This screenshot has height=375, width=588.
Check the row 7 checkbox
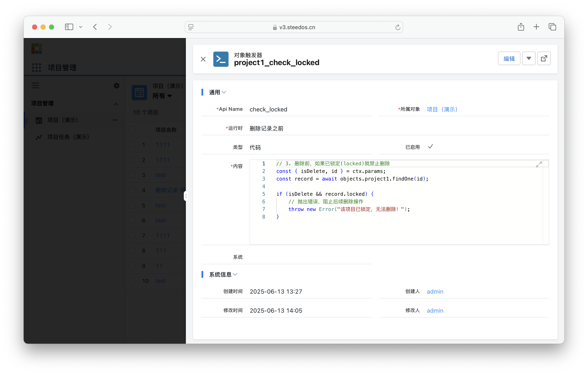132,235
